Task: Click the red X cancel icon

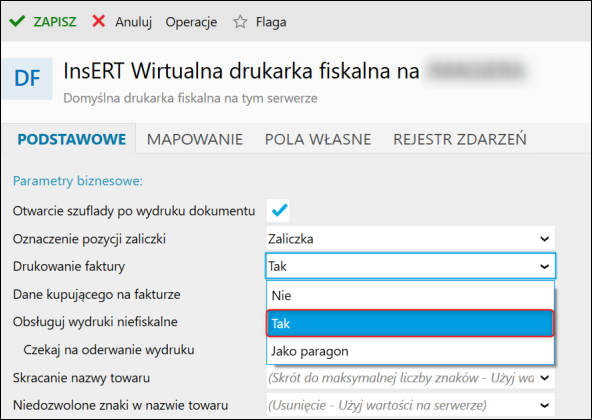Action: 99,21
